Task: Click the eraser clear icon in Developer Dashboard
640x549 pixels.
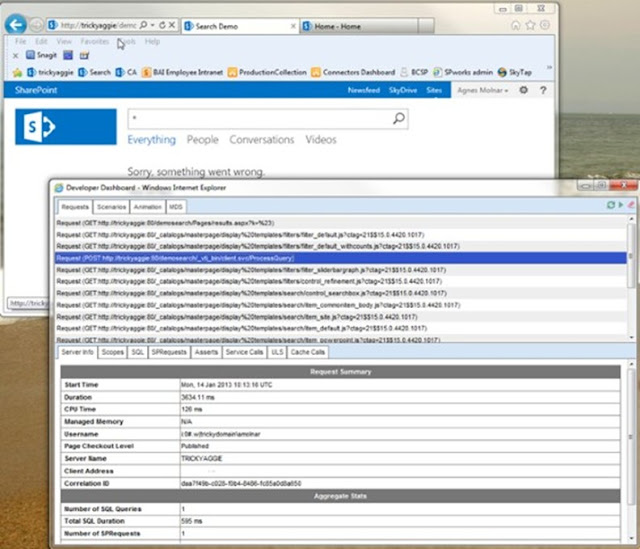Action: [631, 205]
